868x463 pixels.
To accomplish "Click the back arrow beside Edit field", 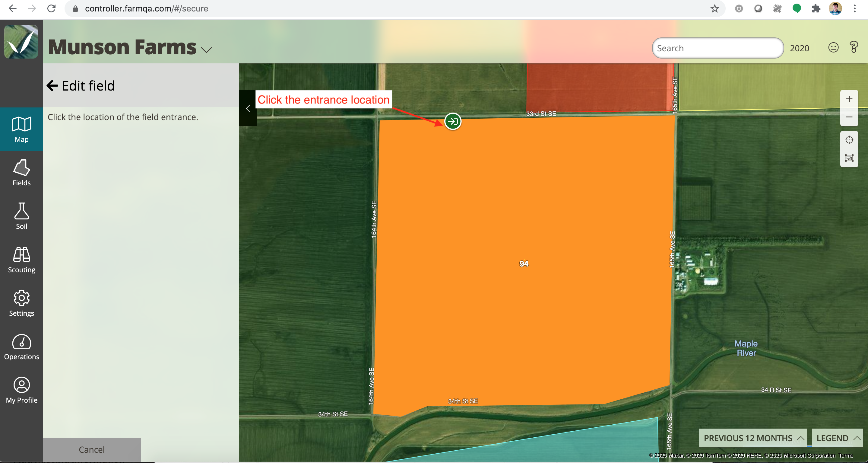I will click(x=52, y=86).
